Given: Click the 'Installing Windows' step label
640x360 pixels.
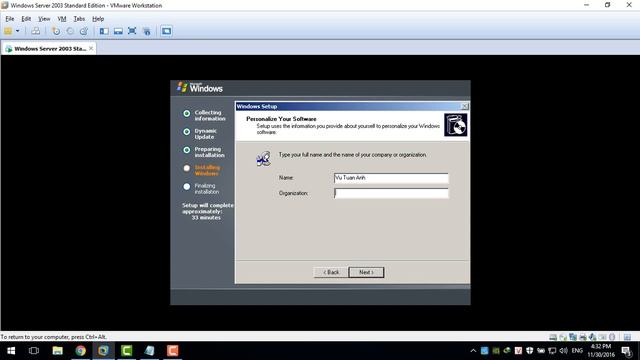Looking at the screenshot, I should [207, 171].
